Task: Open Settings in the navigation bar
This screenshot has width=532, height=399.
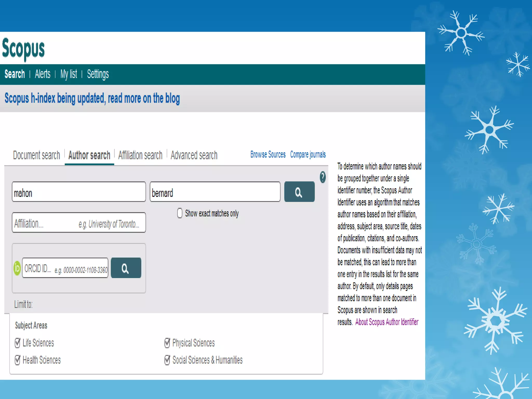Action: (98, 74)
